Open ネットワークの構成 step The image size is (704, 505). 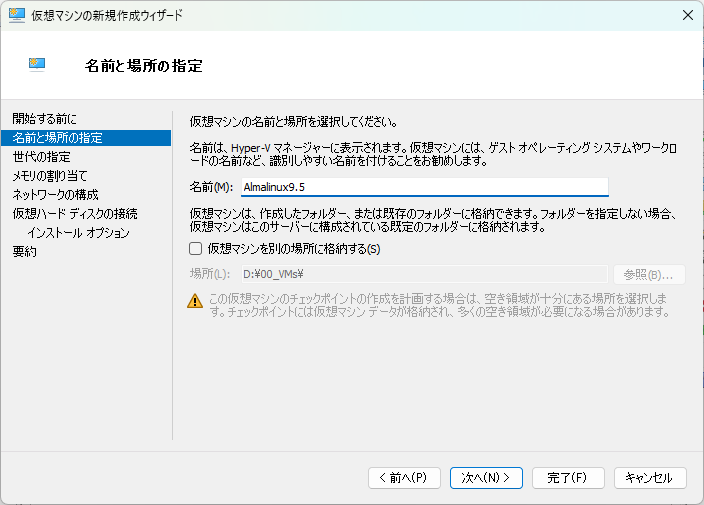click(55, 195)
